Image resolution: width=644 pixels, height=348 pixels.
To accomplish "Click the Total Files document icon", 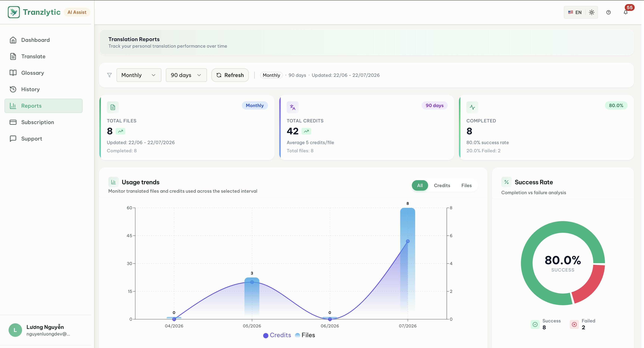I will tap(113, 107).
